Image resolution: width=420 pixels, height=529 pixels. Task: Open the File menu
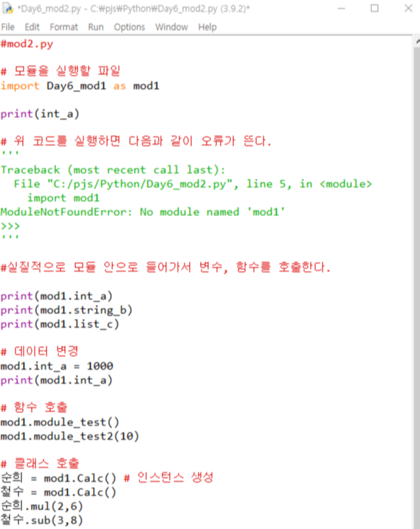(8, 27)
